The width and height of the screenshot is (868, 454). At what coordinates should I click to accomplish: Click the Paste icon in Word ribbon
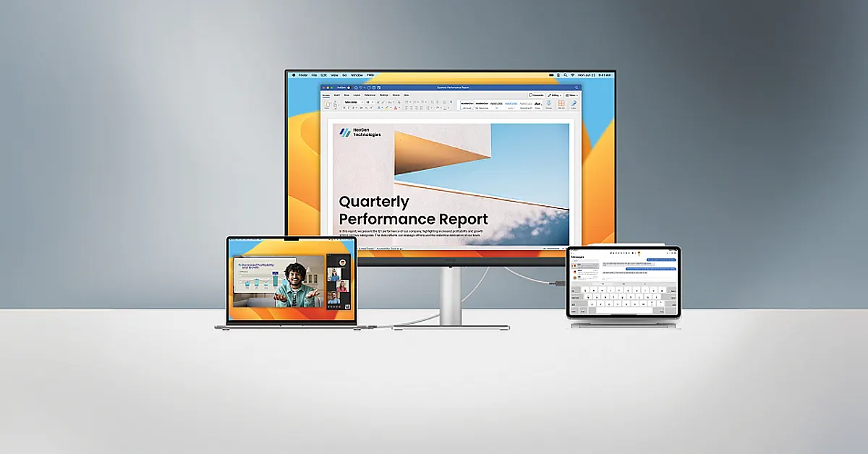point(328,105)
